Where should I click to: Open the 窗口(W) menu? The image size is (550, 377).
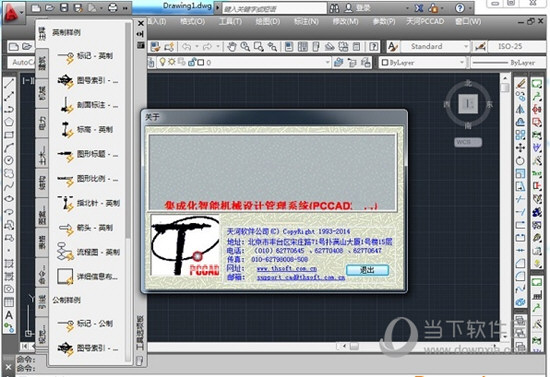click(468, 22)
